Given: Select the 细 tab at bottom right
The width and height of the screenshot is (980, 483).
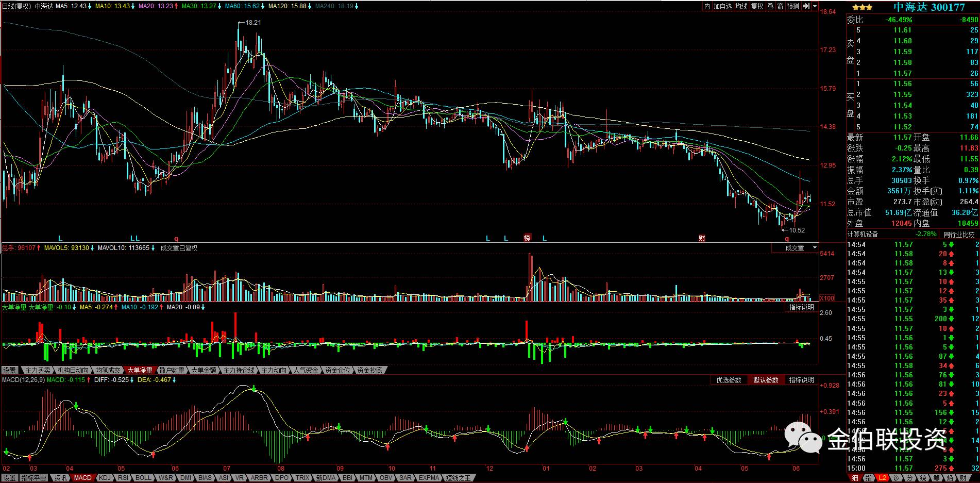Looking at the screenshot, I should pyautogui.click(x=855, y=478).
